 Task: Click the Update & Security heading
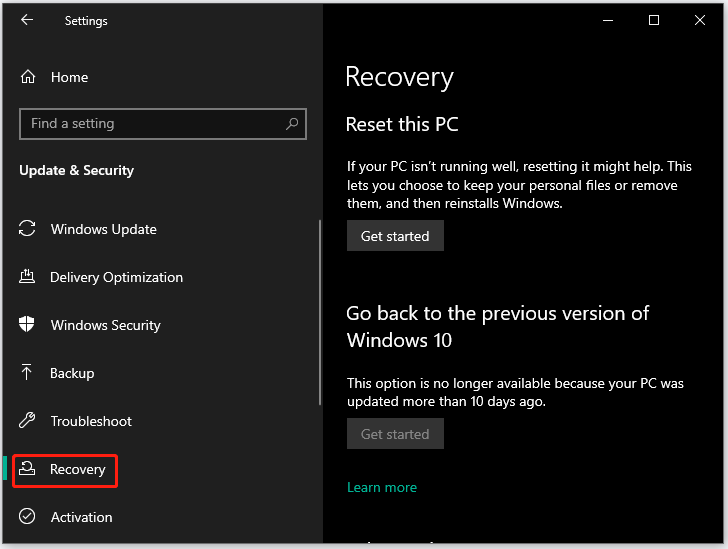77,170
